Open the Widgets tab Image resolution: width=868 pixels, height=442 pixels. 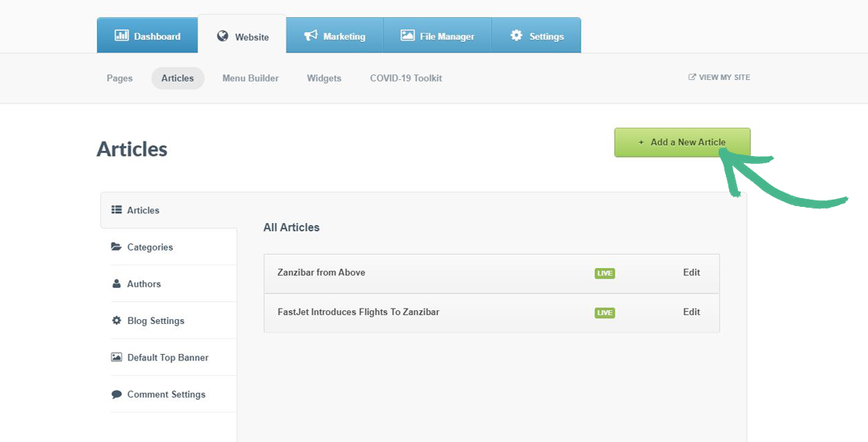pyautogui.click(x=324, y=78)
